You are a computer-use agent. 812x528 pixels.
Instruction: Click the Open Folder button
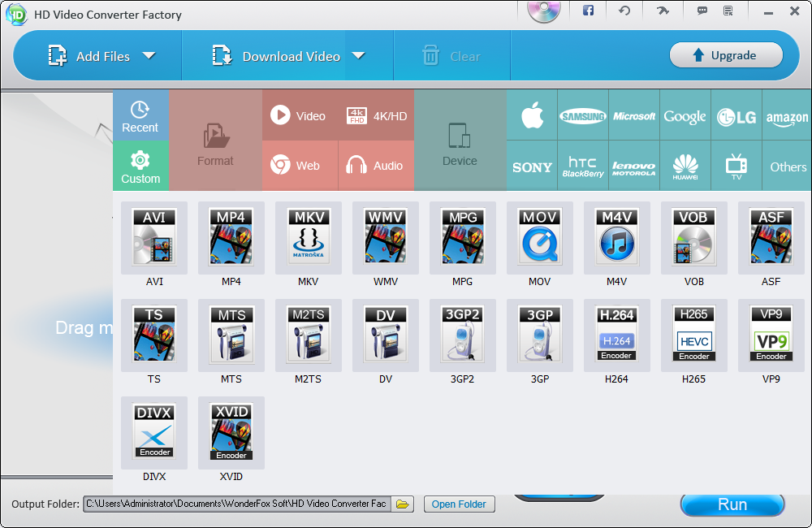click(459, 504)
